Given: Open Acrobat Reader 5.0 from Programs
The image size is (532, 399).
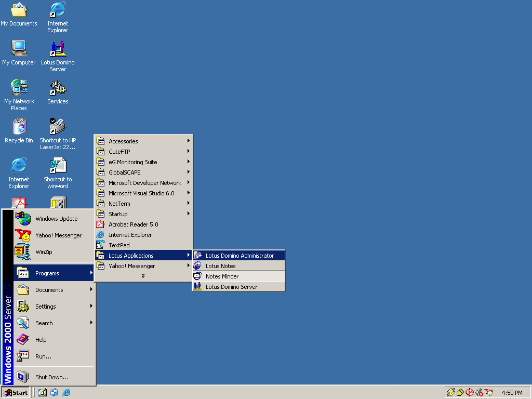Looking at the screenshot, I should click(143, 224).
